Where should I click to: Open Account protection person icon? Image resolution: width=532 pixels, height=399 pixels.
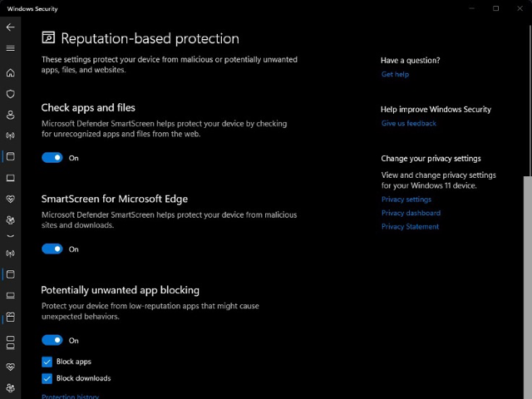11,115
